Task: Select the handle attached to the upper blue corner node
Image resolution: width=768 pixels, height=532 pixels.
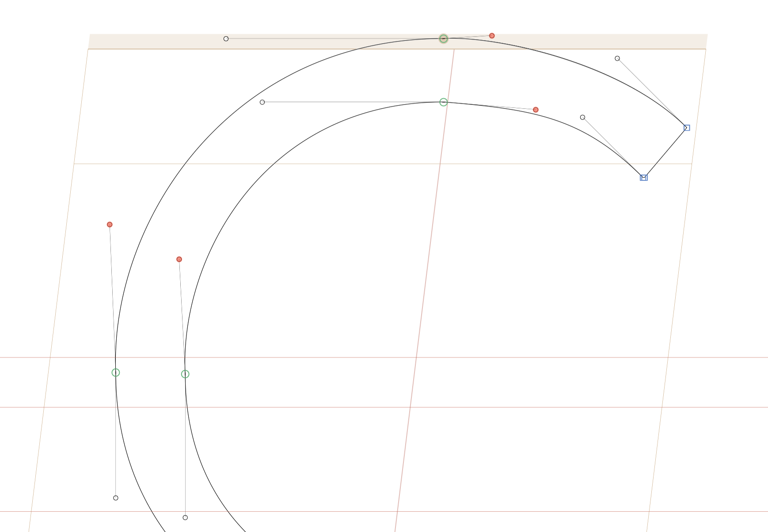Action: click(x=617, y=58)
